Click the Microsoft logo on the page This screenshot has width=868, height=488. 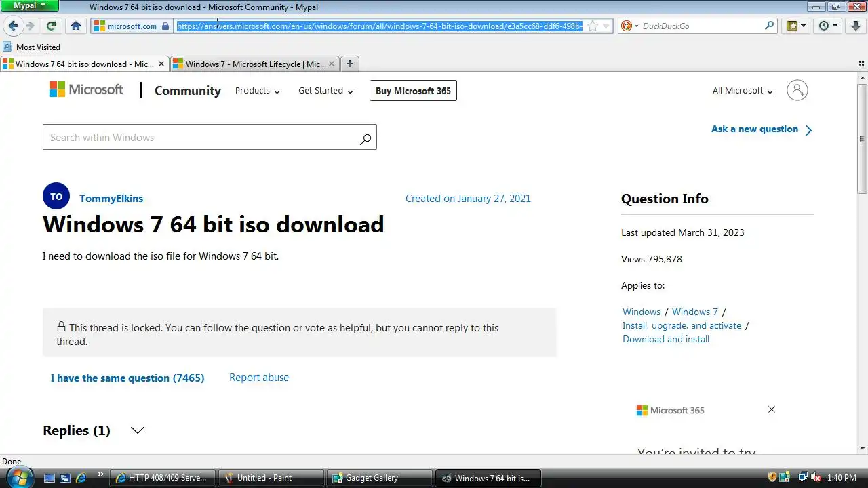coord(86,89)
